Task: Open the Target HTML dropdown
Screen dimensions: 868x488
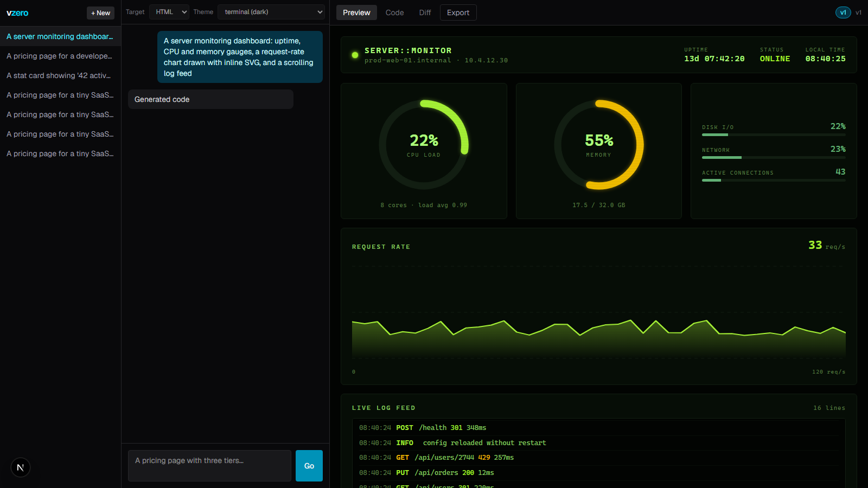Action: click(x=169, y=12)
